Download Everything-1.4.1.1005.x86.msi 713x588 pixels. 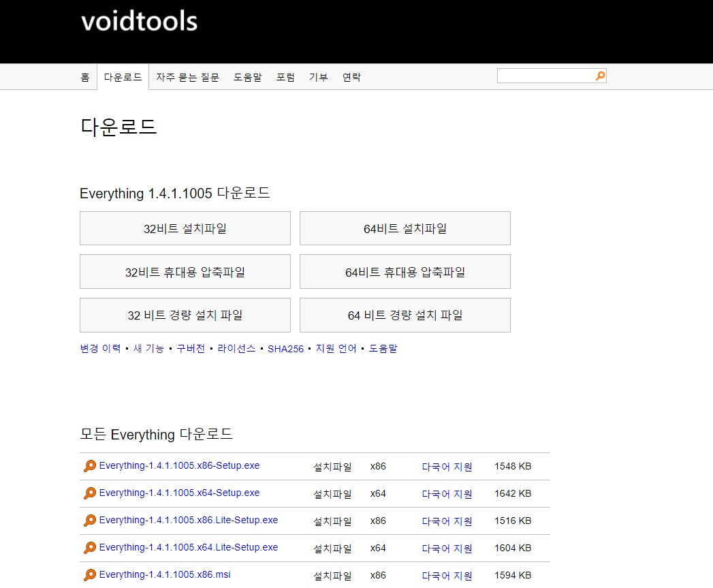click(165, 575)
